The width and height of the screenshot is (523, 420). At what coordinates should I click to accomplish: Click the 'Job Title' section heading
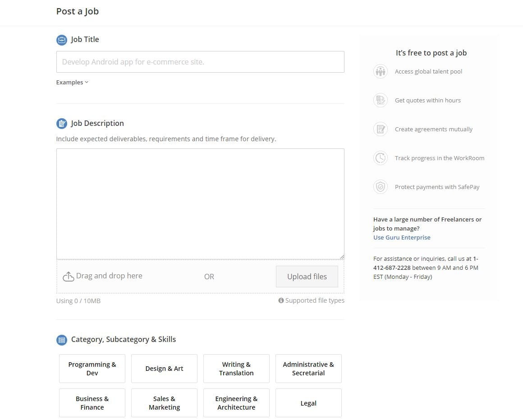[x=85, y=39]
